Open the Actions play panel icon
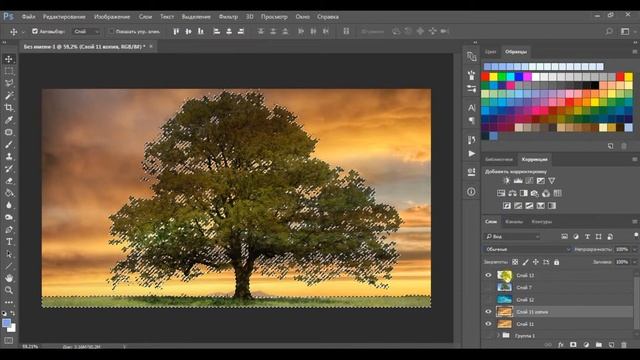This screenshot has height=360, width=640. pyautogui.click(x=471, y=154)
